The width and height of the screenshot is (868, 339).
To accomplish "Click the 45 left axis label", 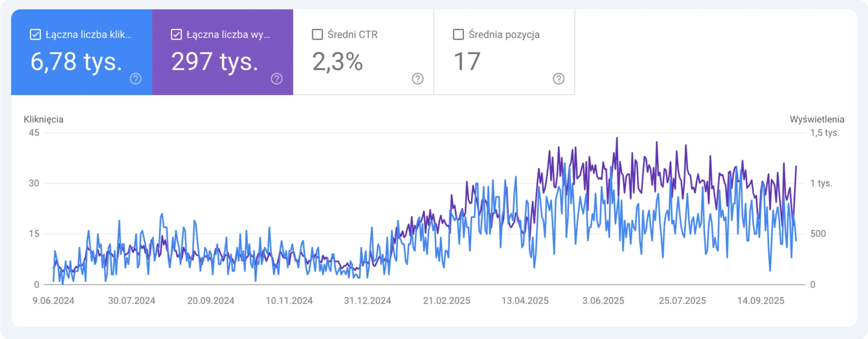I will point(34,133).
